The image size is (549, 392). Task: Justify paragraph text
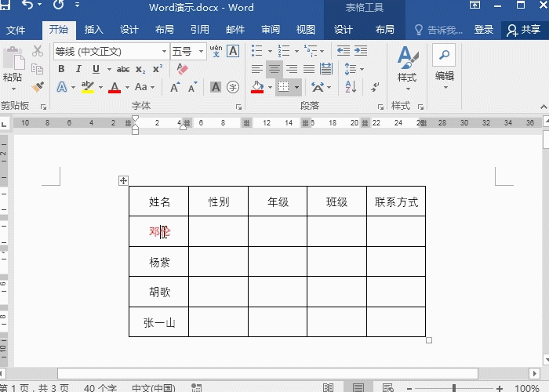pos(309,69)
